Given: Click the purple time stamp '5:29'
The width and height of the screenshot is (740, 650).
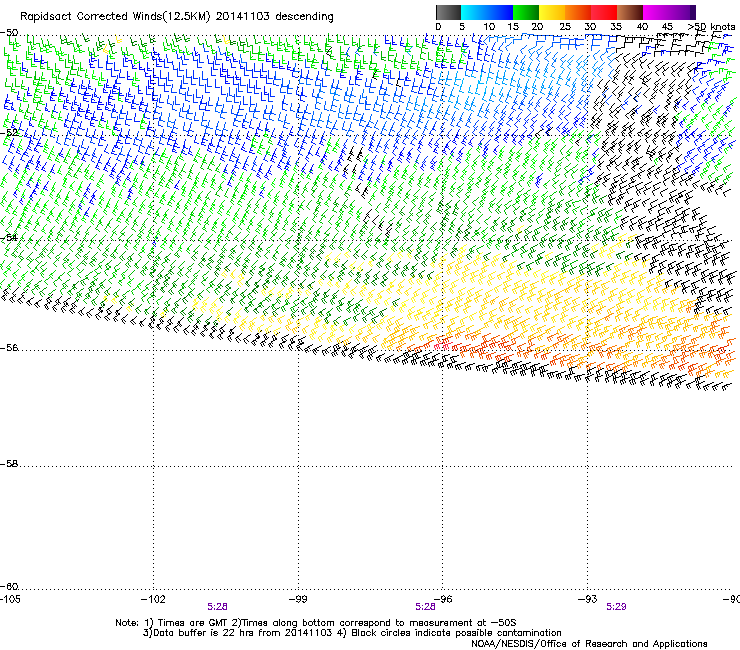Looking at the screenshot, I should point(616,607).
